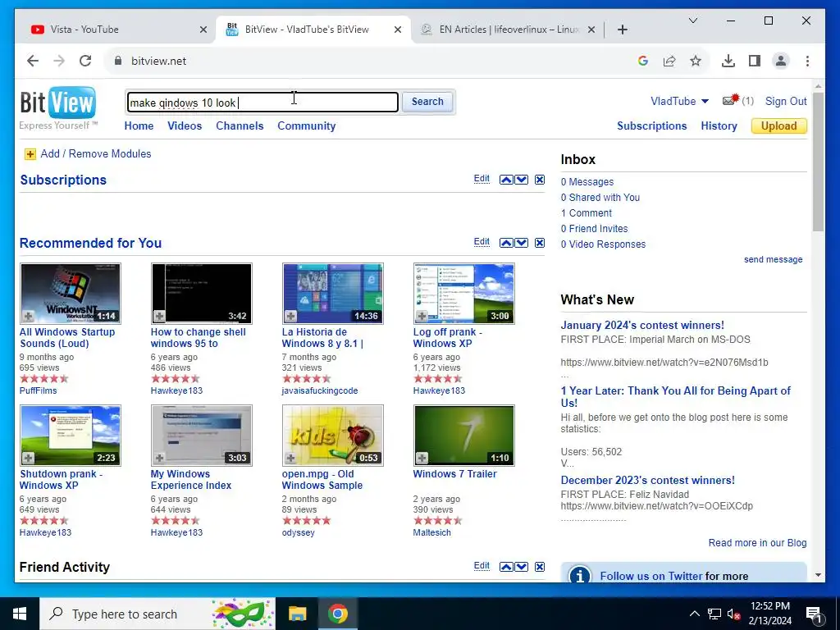840x630 pixels.
Task: Go to Subscriptions in top navigation
Action: (651, 126)
